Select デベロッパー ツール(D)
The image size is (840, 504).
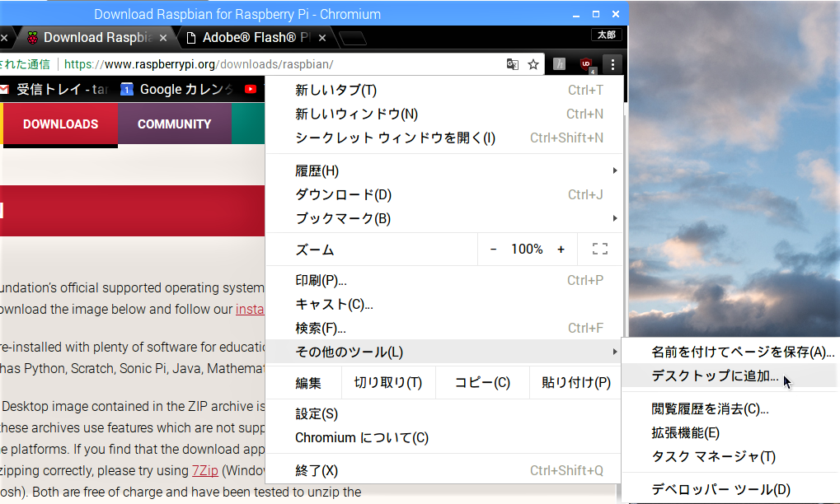[731, 489]
